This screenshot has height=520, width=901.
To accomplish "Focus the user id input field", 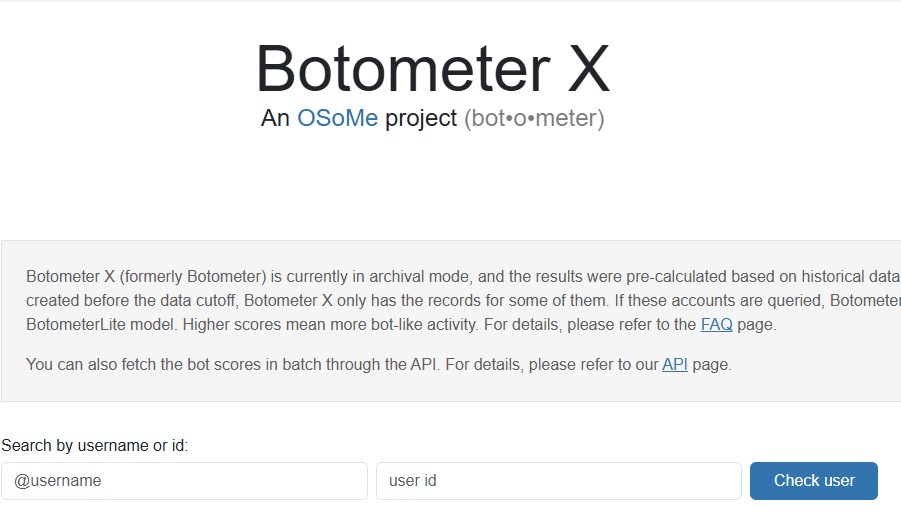I will point(558,481).
